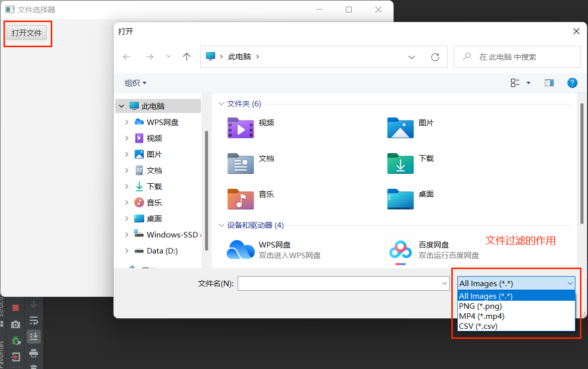Viewport: 588px width, 369px height.
Task: Collapse the file type filter combo box
Action: click(x=516, y=283)
